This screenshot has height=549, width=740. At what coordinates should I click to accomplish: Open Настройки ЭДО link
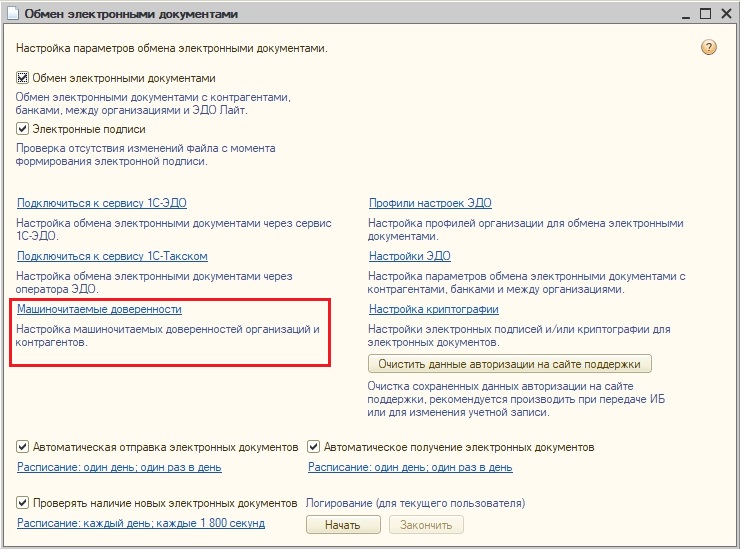pos(410,256)
